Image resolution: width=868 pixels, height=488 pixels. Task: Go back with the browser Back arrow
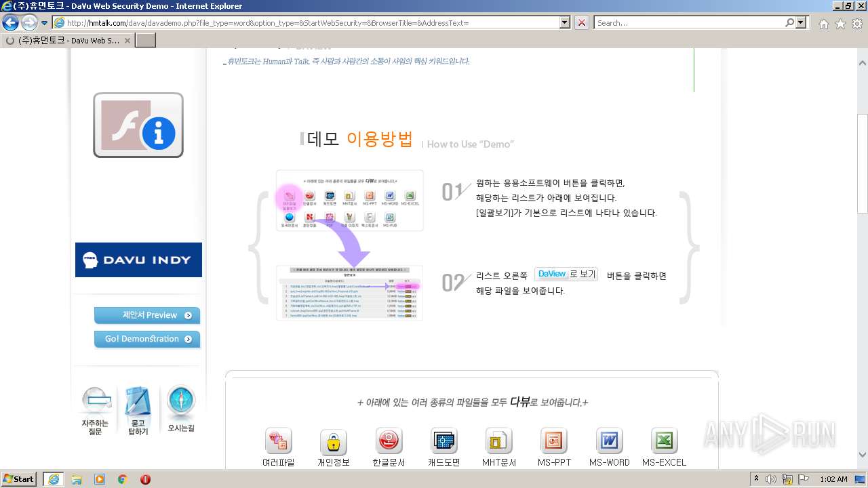click(x=11, y=23)
